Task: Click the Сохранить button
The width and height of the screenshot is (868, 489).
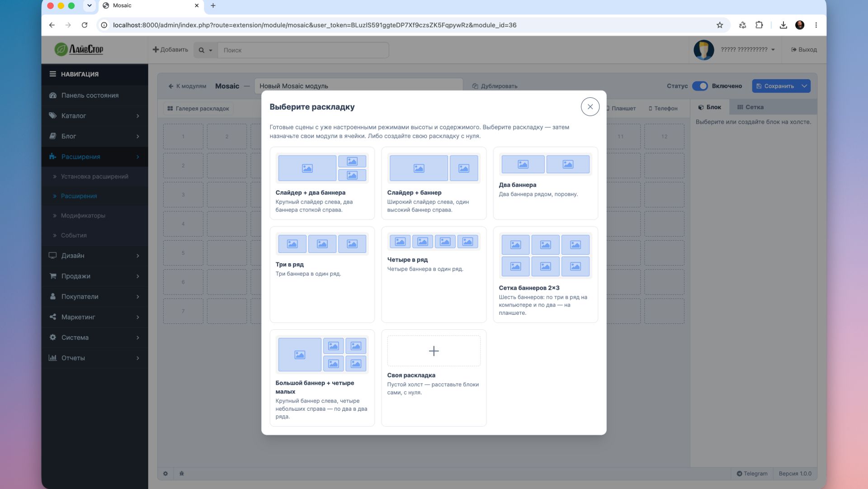Action: [x=775, y=86]
